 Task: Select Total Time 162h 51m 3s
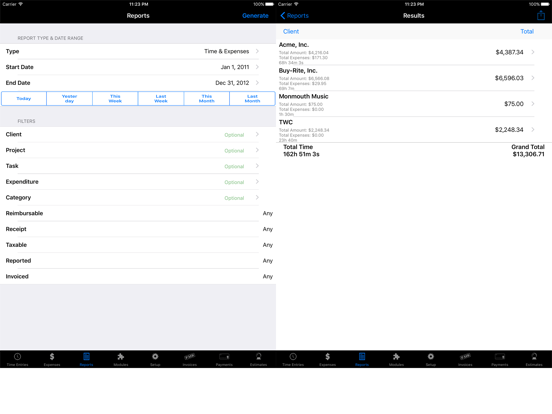coord(301,151)
